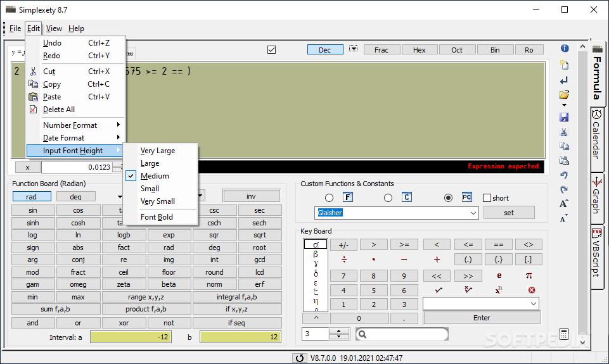Image resolution: width=609 pixels, height=364 pixels.
Task: Click the side toolbar undo arrow
Action: point(564,175)
